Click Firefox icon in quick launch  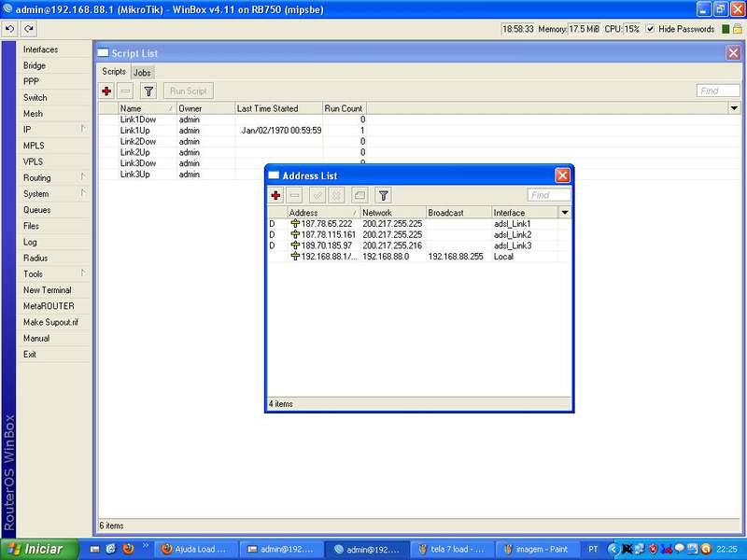point(128,549)
